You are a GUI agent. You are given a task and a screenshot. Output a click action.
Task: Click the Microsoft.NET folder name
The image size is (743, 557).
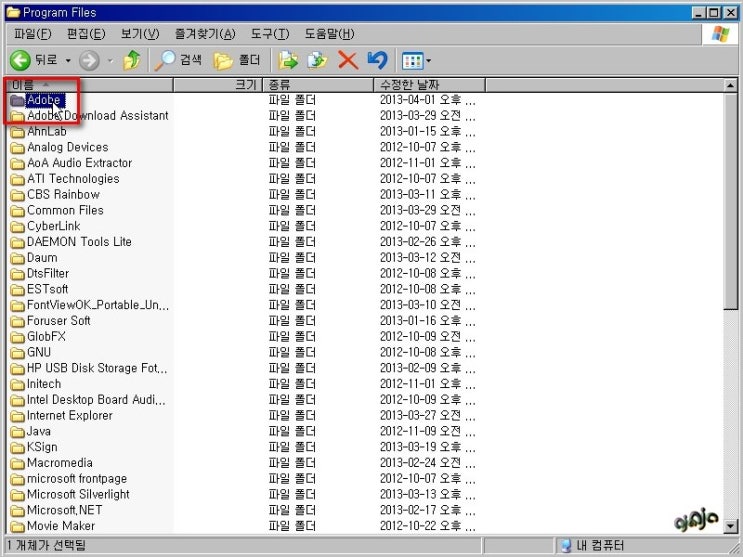pos(64,510)
